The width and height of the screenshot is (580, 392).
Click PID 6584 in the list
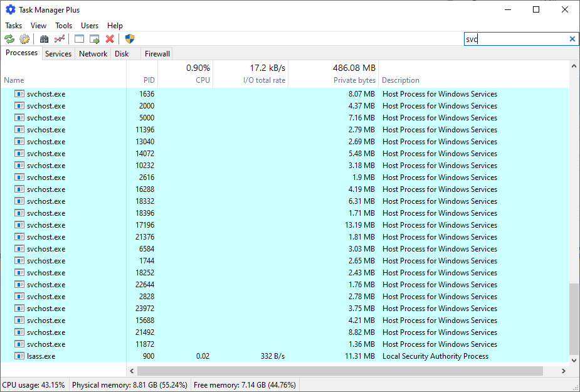147,249
